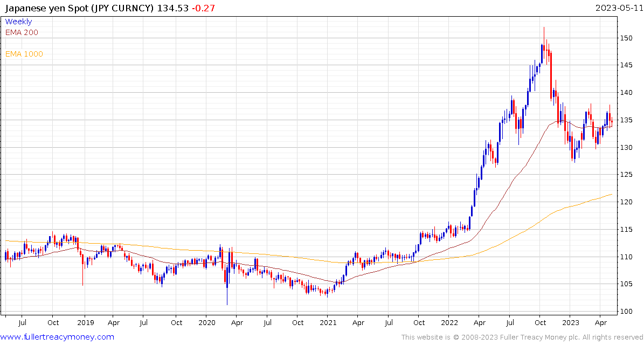The width and height of the screenshot is (644, 345).
Task: Click the 2022 year label on time axis
Action: (449, 323)
